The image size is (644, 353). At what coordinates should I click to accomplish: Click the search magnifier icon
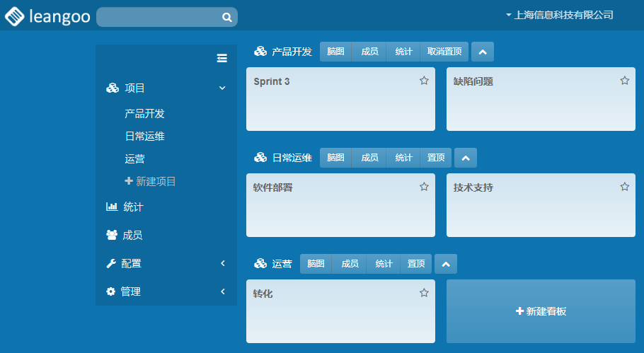click(226, 17)
